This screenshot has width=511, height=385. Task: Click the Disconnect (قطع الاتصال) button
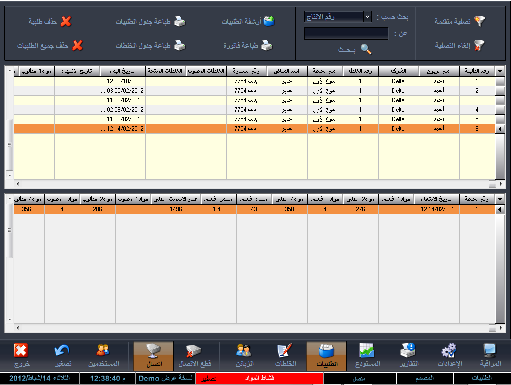[x=195, y=356]
